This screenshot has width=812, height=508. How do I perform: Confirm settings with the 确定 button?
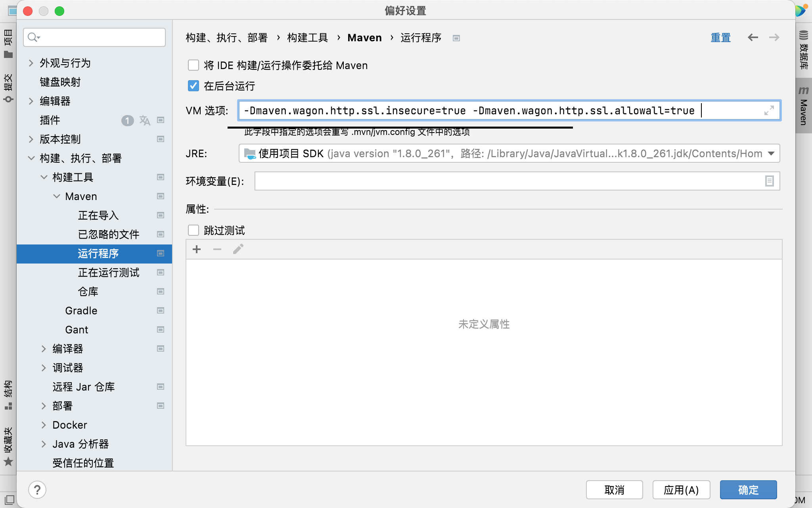(748, 490)
